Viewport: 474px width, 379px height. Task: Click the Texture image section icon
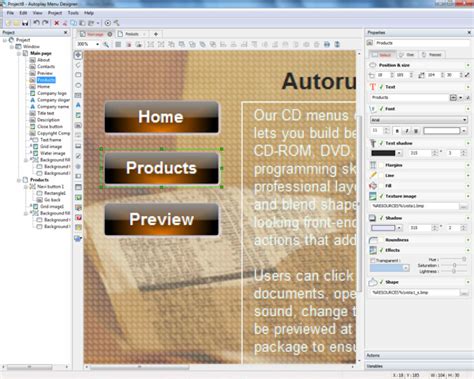[x=373, y=196]
